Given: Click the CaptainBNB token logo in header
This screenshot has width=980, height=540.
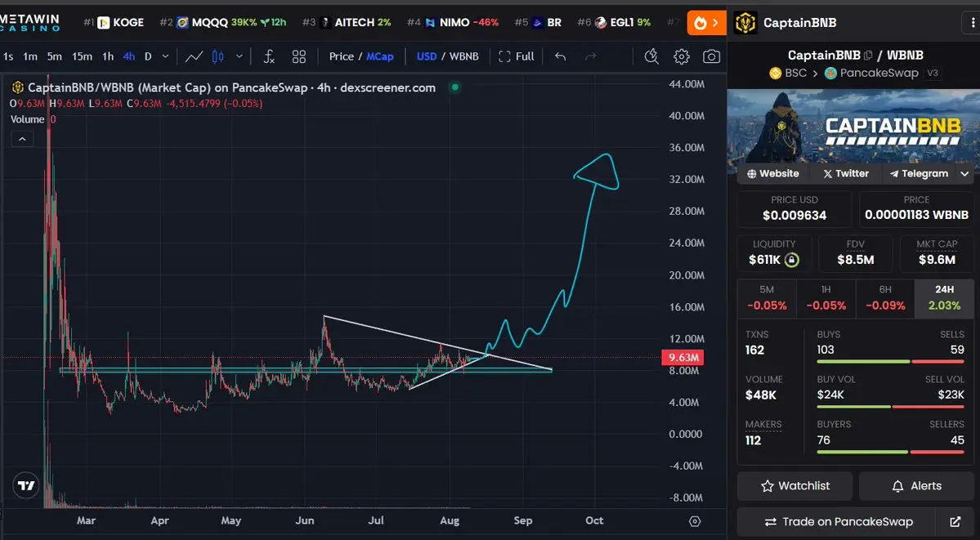Looking at the screenshot, I should [x=745, y=23].
